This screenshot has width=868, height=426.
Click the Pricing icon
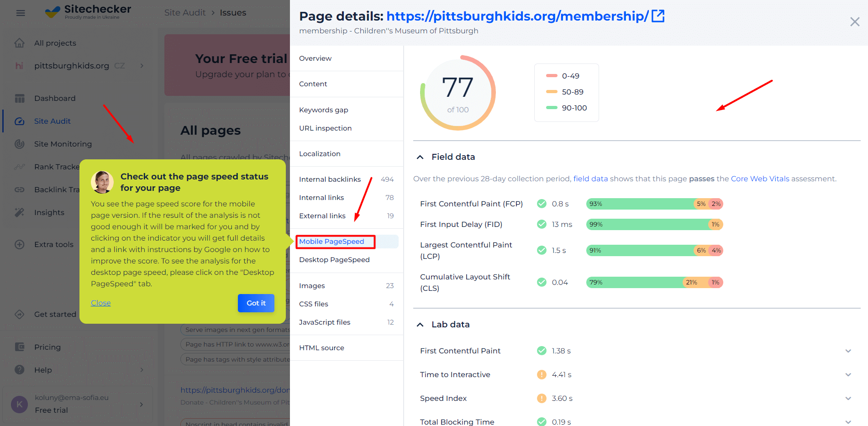20,347
